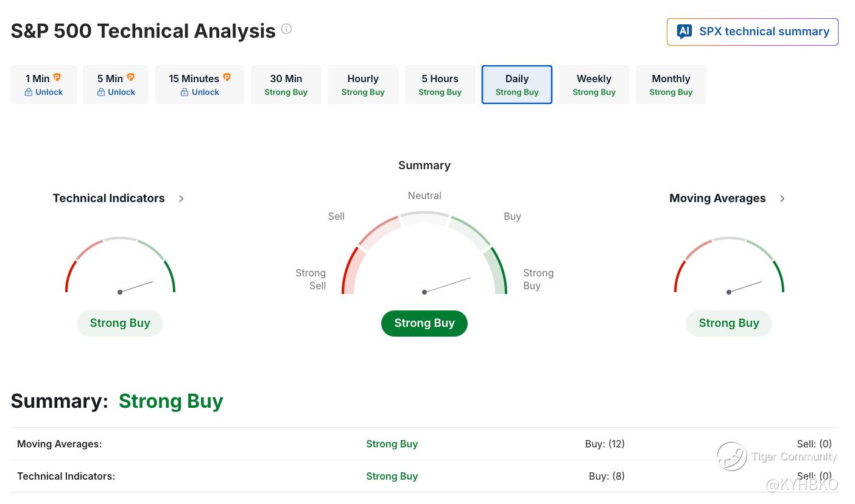Click the pro badge icon on 1 Min
855x504 pixels.
click(57, 77)
